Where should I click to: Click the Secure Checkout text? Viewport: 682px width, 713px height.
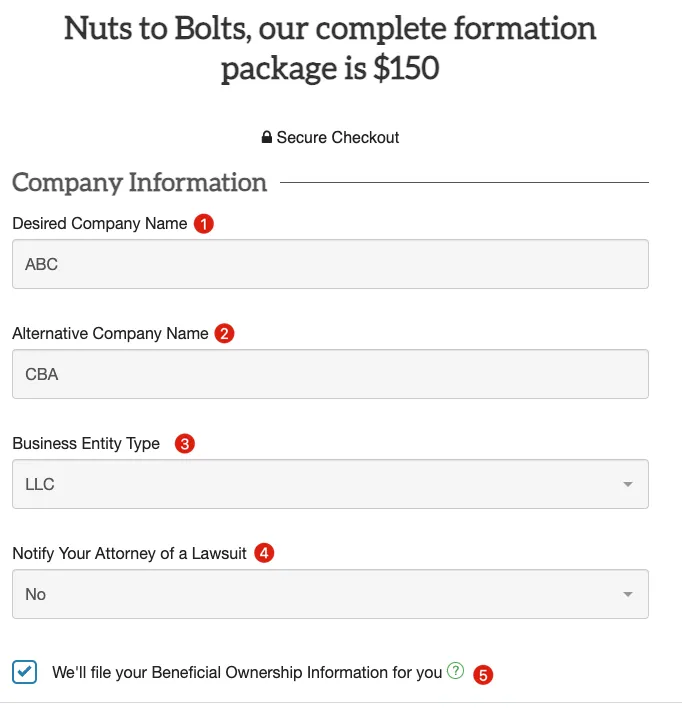[x=338, y=138]
